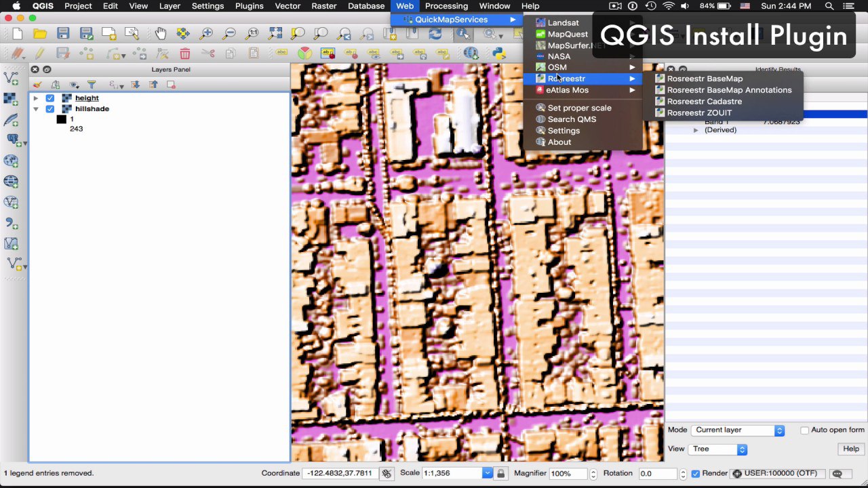Select the hillshade layer name
Image resolution: width=868 pixels, height=488 pixels.
click(x=92, y=109)
